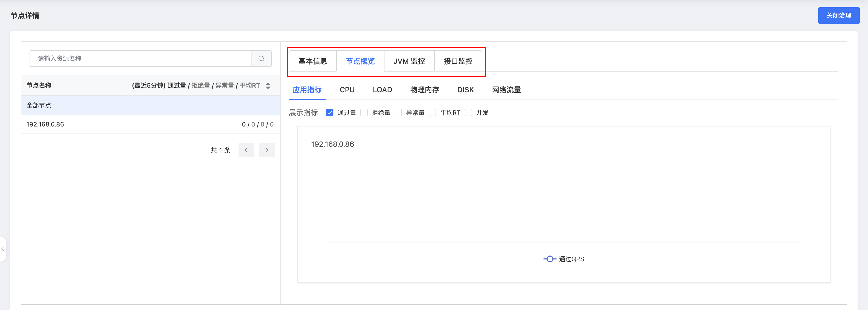This screenshot has width=868, height=310.
Task: Go to previous page arrow
Action: pyautogui.click(x=246, y=150)
